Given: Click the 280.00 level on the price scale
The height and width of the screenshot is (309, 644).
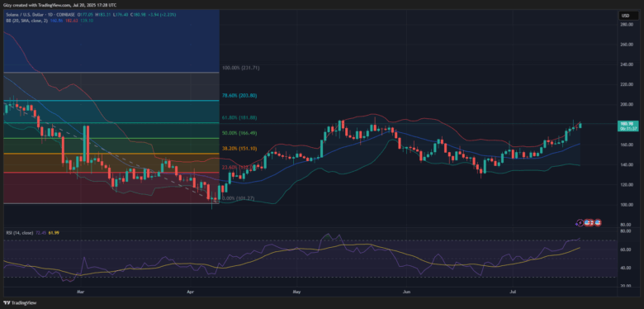Looking at the screenshot, I should pyautogui.click(x=627, y=25).
